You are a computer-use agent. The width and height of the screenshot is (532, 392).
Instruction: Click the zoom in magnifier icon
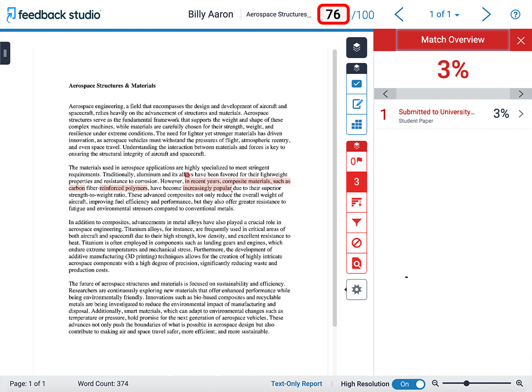click(520, 383)
